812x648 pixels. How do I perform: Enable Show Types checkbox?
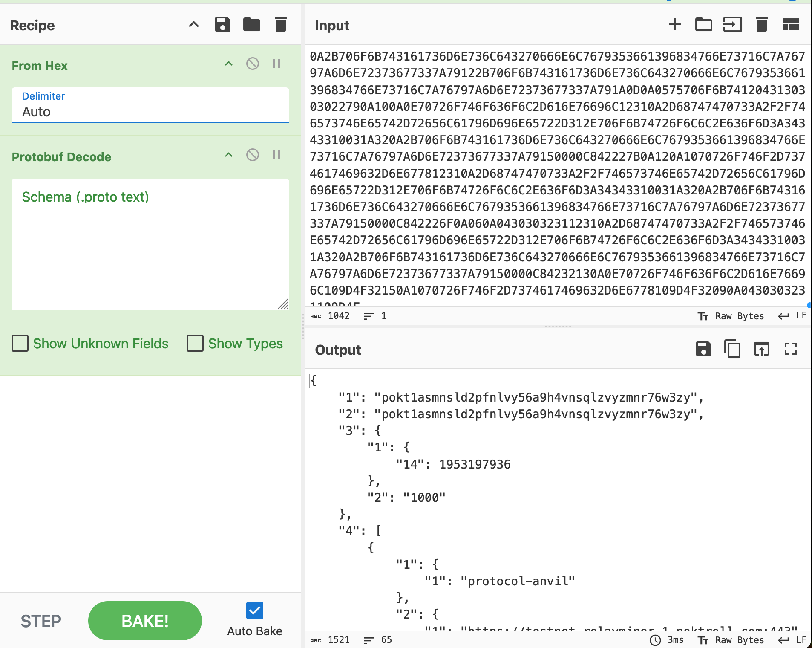point(195,343)
